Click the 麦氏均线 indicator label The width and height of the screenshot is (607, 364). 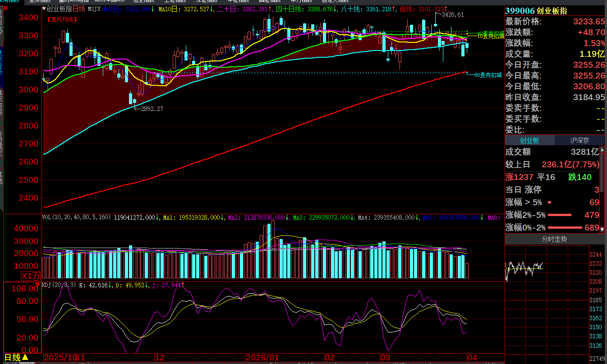(x=62, y=19)
